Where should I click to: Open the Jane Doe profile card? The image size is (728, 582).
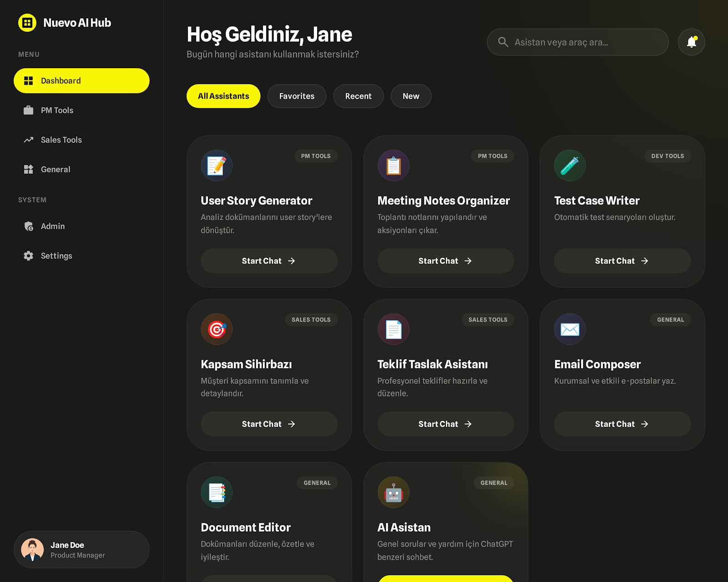(x=81, y=550)
